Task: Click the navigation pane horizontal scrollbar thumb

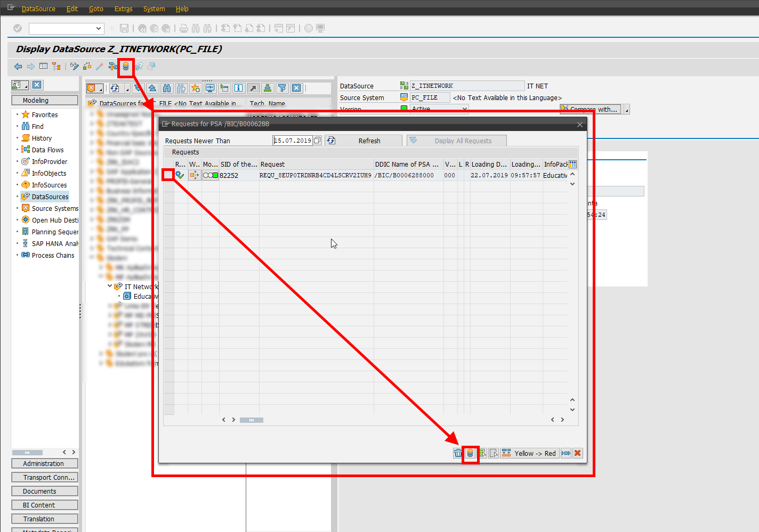Action: tap(27, 453)
